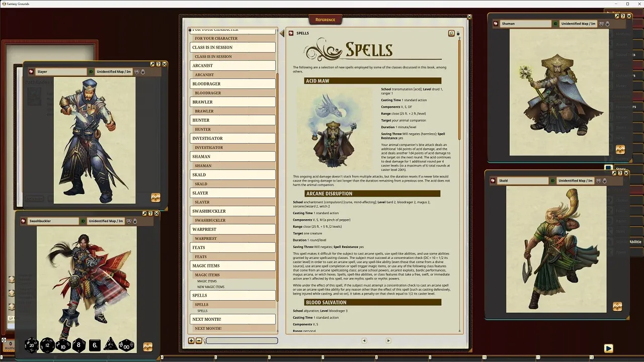Roll the d12 die
Image resolution: width=644 pixels, height=362 pixels.
click(x=47, y=345)
